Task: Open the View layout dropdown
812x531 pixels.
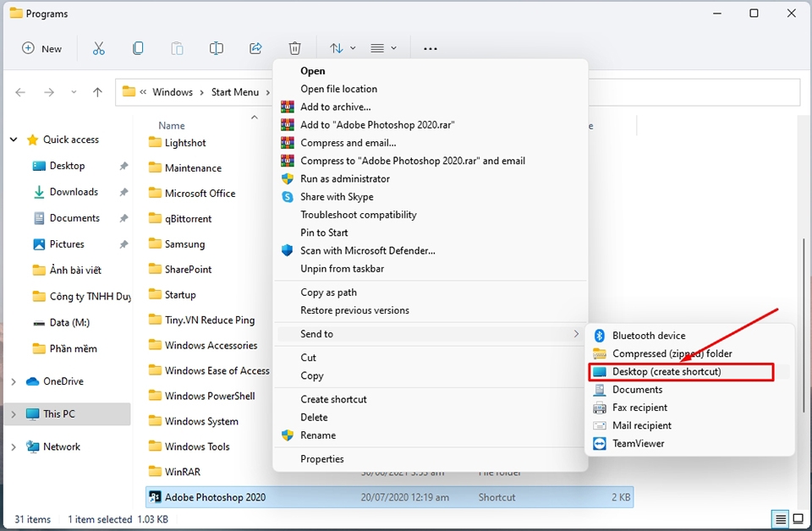Action: tap(382, 48)
